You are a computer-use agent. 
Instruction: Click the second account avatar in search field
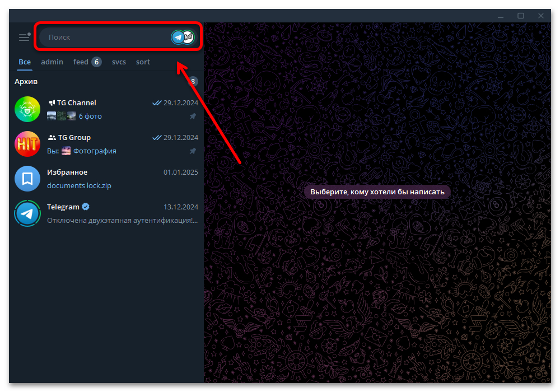point(188,37)
